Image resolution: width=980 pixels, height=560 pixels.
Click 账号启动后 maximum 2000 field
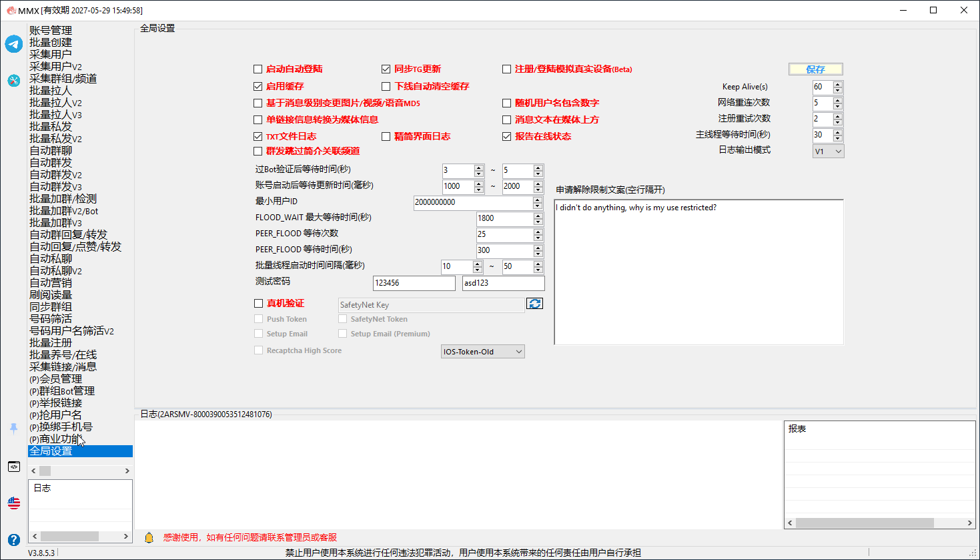[518, 186]
